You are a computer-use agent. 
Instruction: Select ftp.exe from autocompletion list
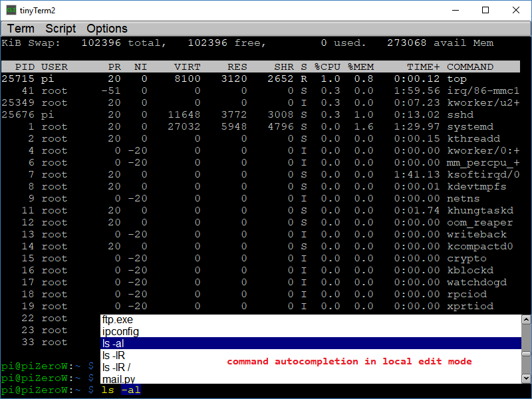[311, 320]
